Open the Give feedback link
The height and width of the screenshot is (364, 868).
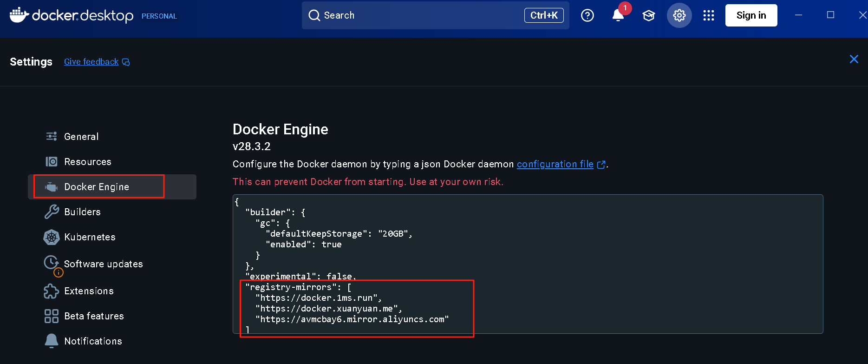point(91,62)
